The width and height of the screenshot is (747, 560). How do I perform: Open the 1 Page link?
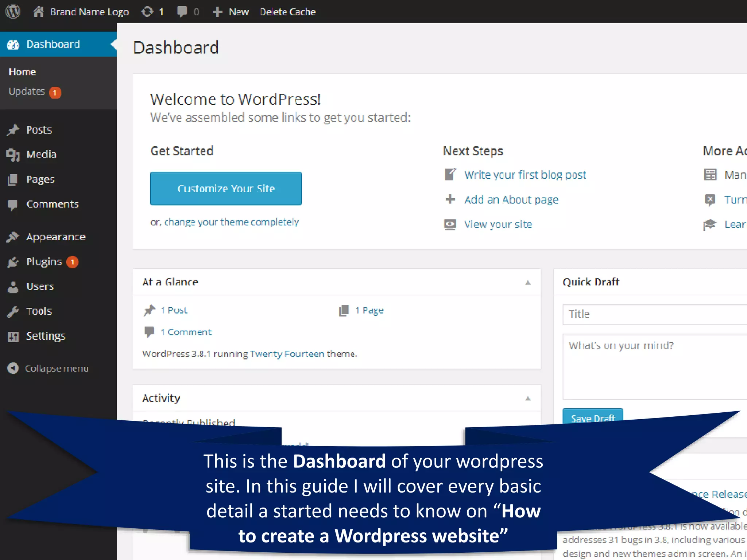click(369, 311)
